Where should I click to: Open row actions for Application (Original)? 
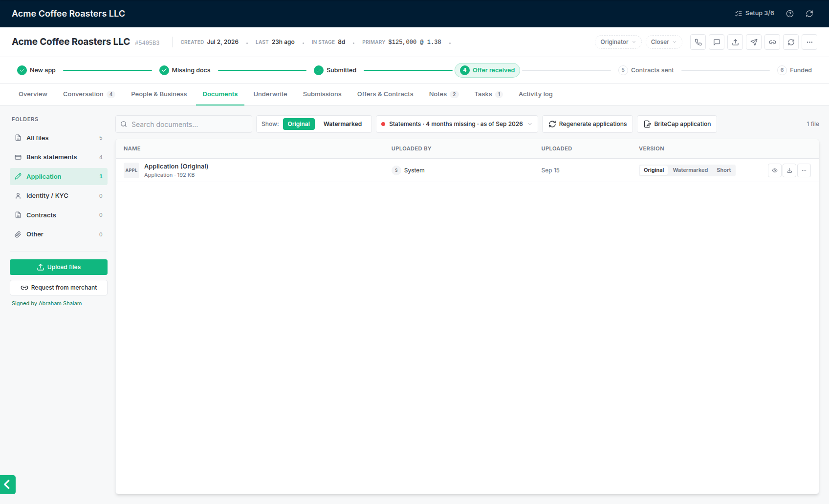click(804, 170)
